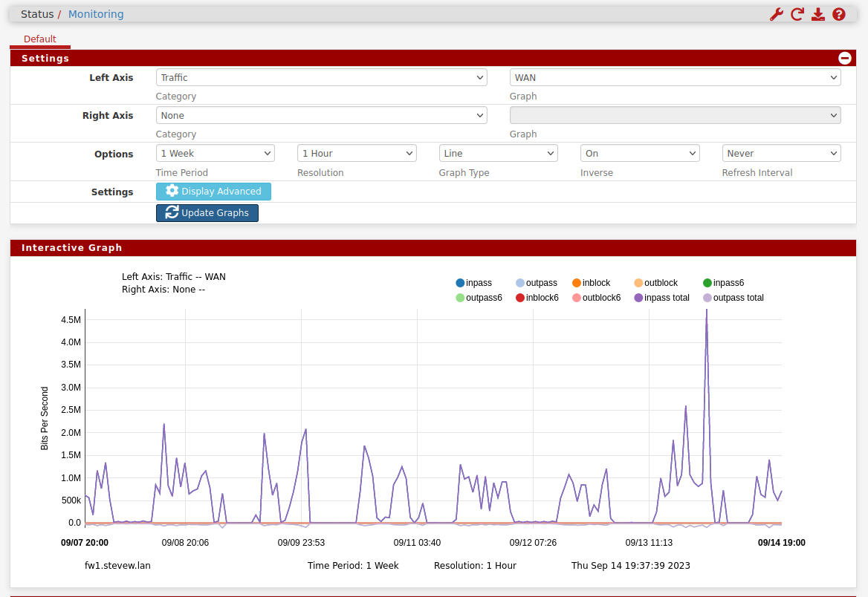868x597 pixels.
Task: Open help with the question mark icon
Action: pyautogui.click(x=839, y=14)
